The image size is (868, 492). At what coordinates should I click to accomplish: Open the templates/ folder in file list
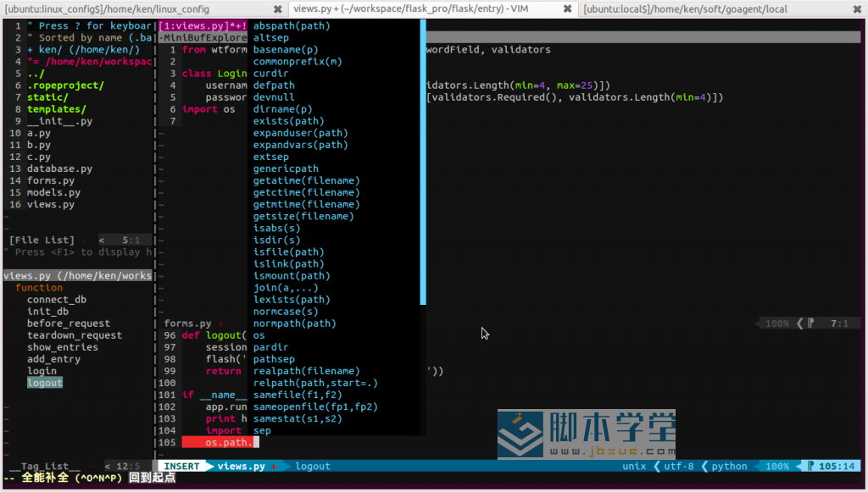point(57,109)
